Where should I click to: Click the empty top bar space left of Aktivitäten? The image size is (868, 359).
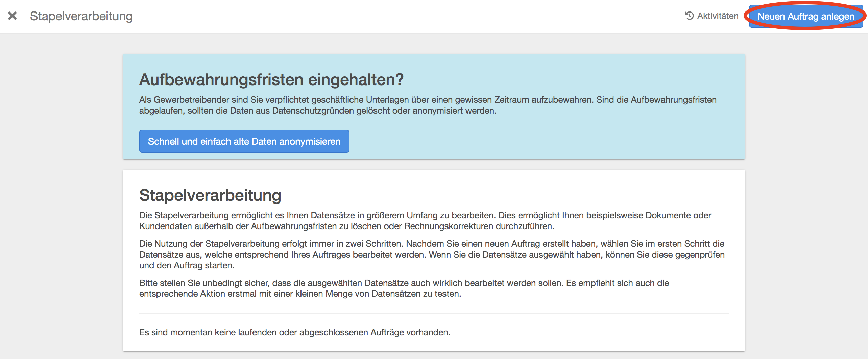pyautogui.click(x=406, y=16)
